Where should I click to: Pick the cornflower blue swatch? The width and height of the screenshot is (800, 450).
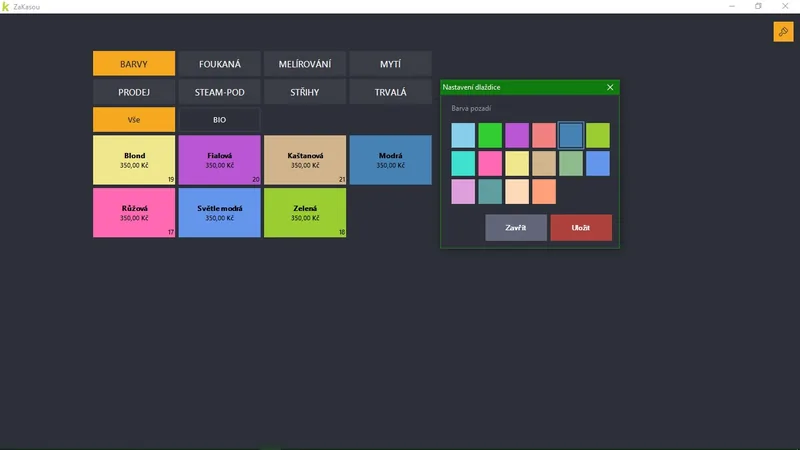597,163
